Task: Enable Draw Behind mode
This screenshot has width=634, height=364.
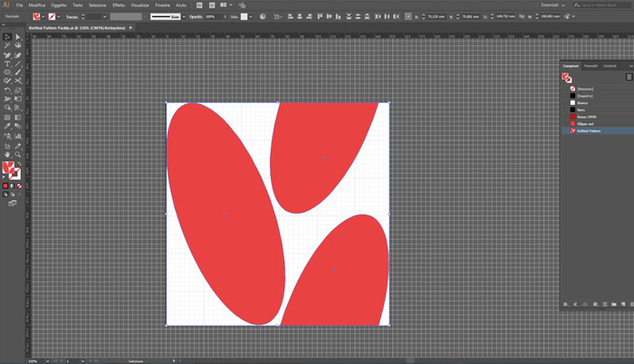Action: (12, 194)
